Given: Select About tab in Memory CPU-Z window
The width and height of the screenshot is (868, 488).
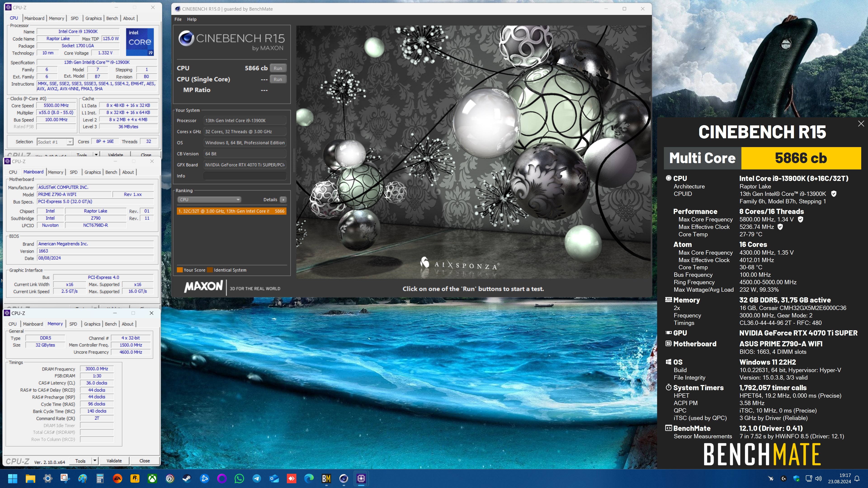Looking at the screenshot, I should coord(127,324).
